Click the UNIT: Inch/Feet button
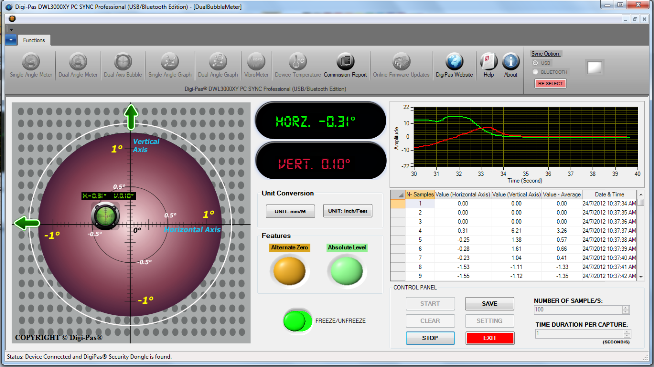 [x=348, y=211]
